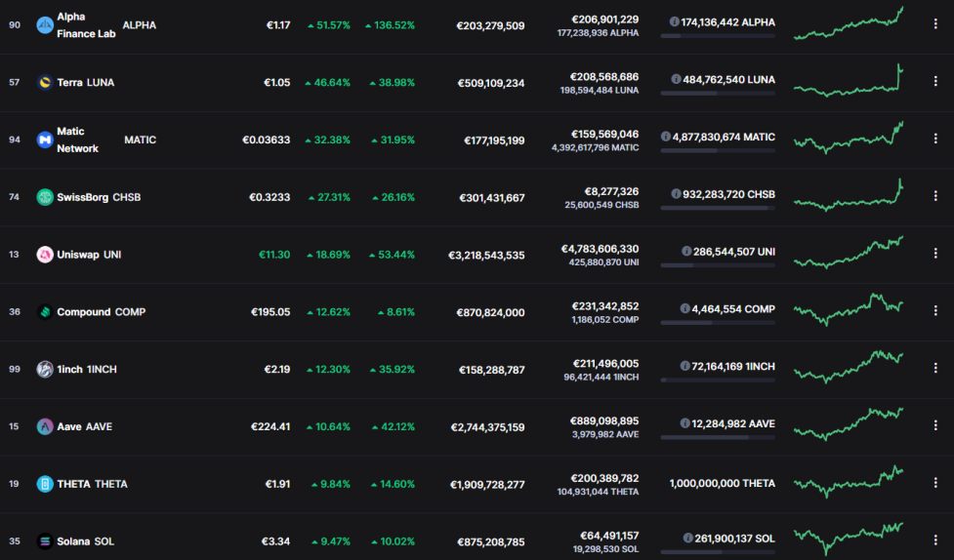Open info icon beside MATIC circulating supply
The height and width of the screenshot is (560, 954).
point(666,137)
